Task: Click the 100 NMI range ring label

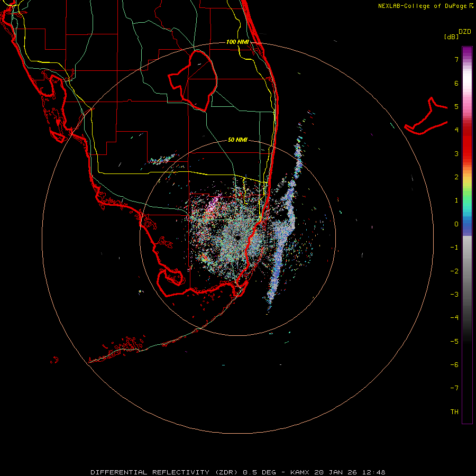Action: coord(237,42)
